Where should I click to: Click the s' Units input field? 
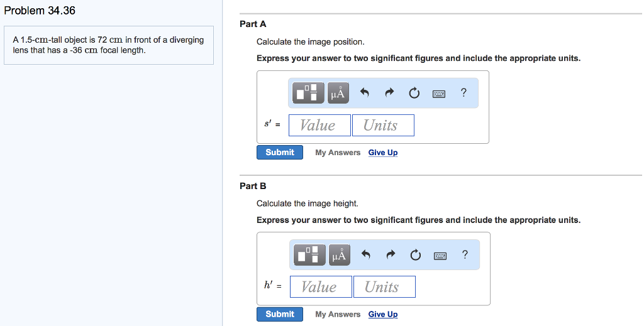tap(383, 125)
